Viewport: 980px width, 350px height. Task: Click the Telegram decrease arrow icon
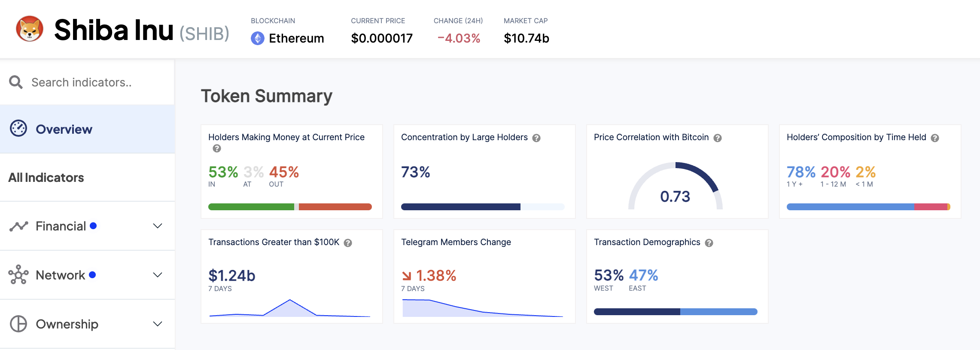[x=406, y=276]
